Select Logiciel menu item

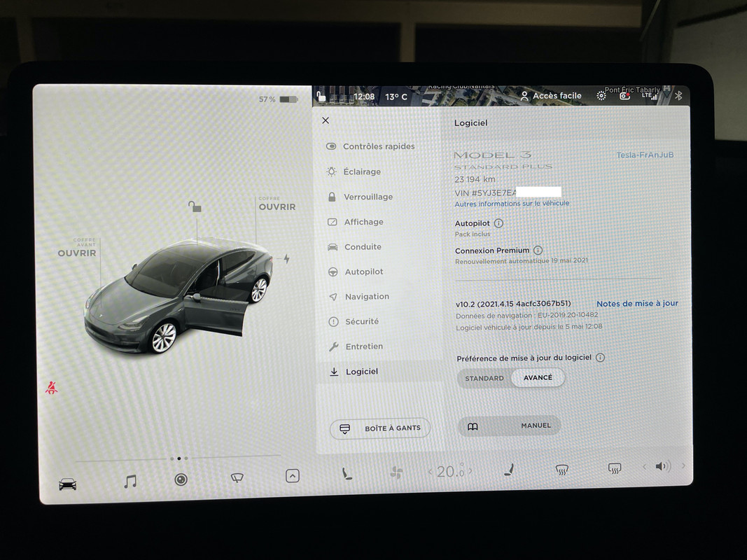pos(379,372)
